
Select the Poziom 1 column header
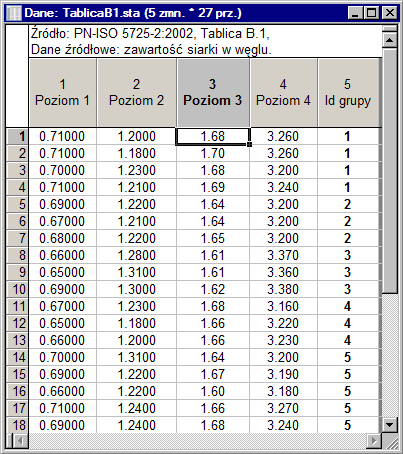(x=63, y=92)
